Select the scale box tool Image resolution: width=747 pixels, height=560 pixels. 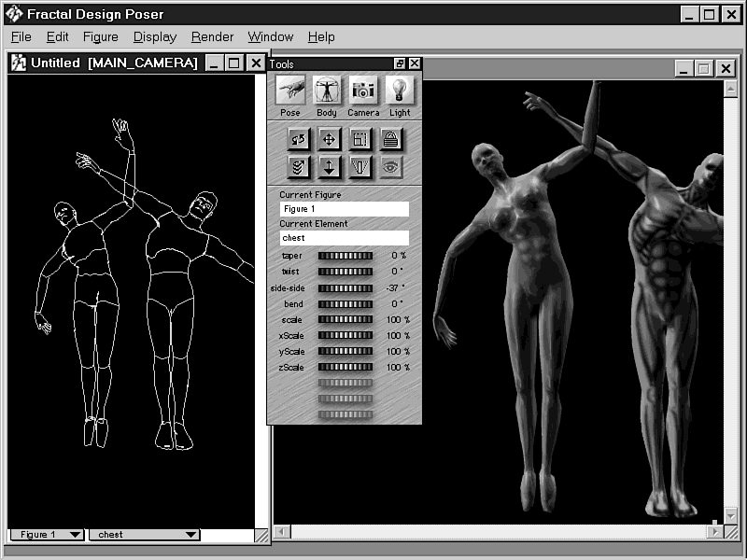pyautogui.click(x=359, y=139)
